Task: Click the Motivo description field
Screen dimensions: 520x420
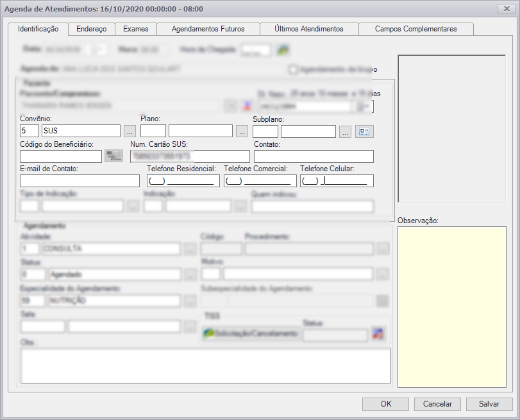Action: click(x=298, y=274)
